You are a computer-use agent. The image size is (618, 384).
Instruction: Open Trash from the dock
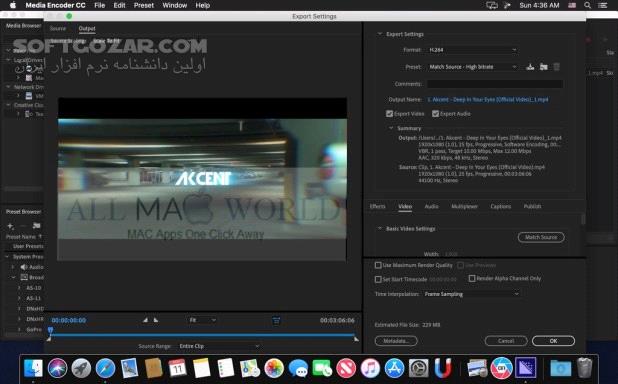point(584,368)
